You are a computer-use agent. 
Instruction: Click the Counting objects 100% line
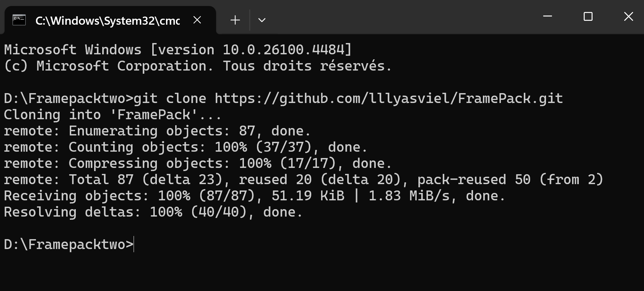pos(186,147)
